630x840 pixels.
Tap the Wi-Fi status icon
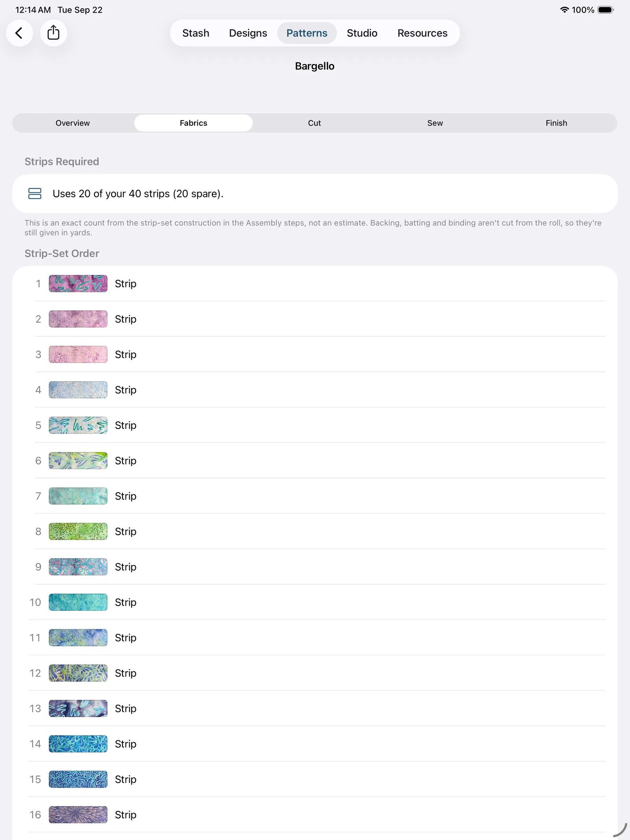[x=564, y=10]
